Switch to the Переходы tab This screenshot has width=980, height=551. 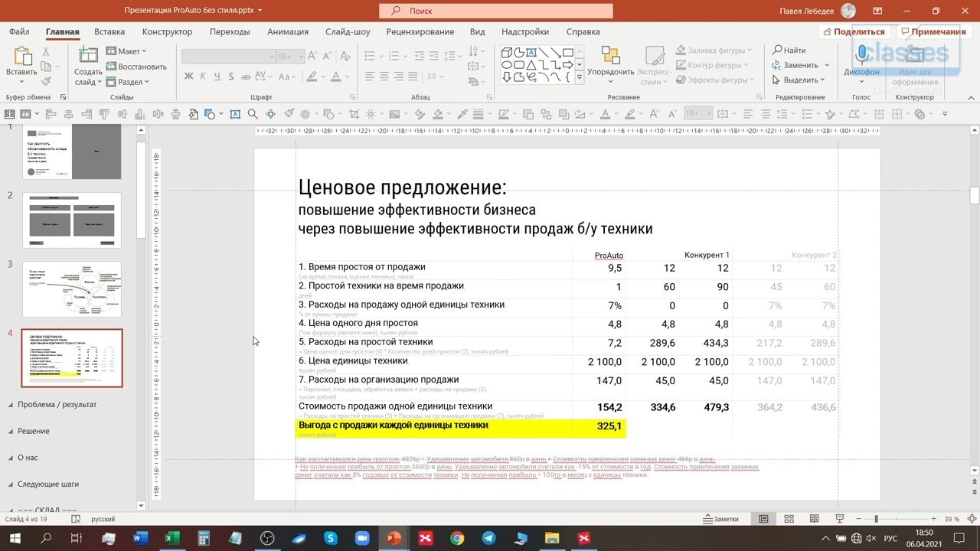(230, 32)
